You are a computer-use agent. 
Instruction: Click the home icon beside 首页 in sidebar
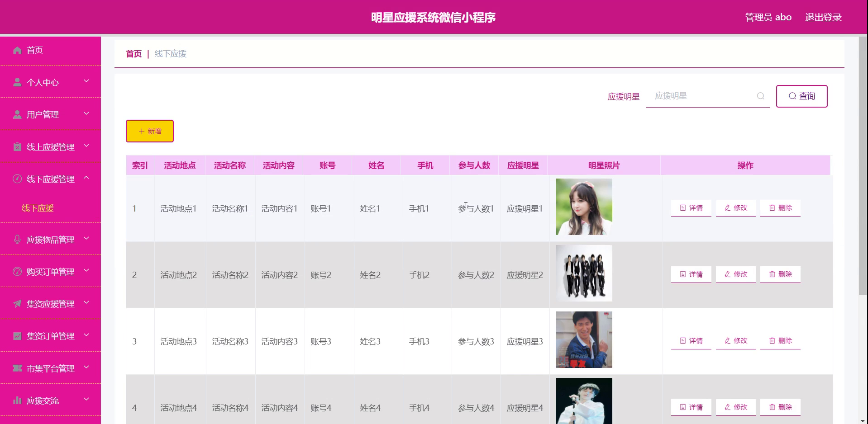17,50
